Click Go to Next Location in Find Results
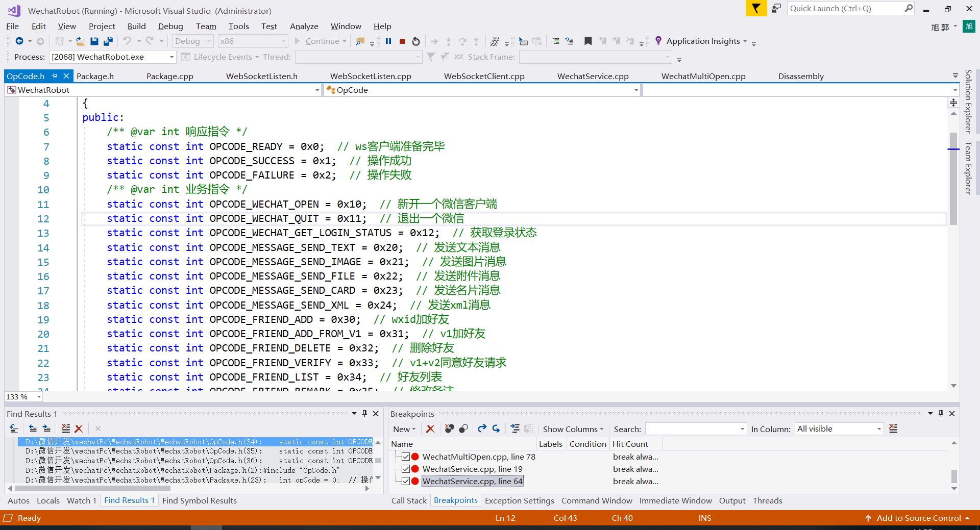 point(46,429)
